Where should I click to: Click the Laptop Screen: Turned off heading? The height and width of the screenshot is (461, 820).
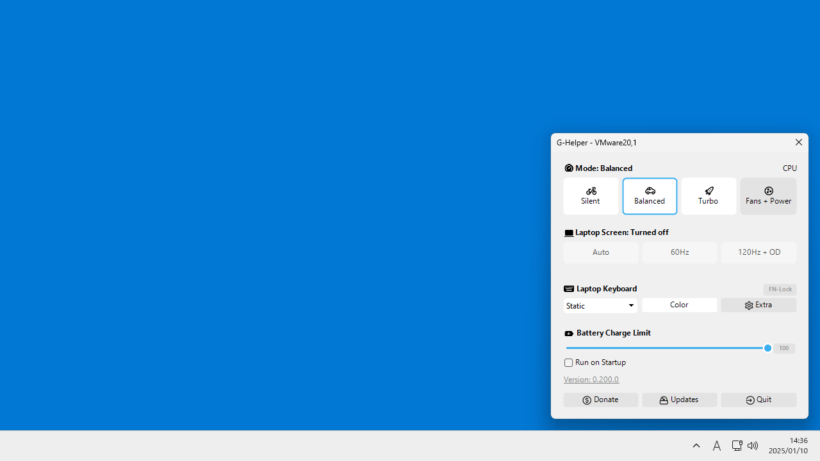pos(622,232)
